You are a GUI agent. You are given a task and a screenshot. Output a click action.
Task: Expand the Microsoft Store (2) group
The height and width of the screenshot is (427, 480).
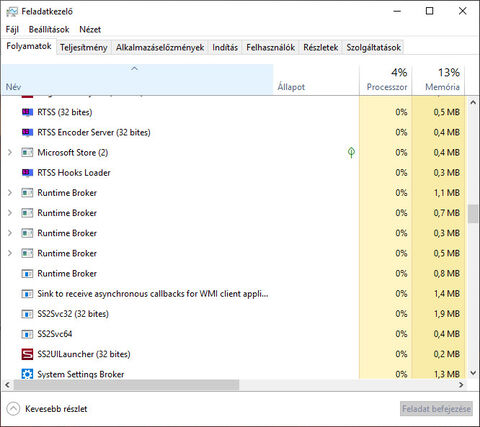pos(10,153)
